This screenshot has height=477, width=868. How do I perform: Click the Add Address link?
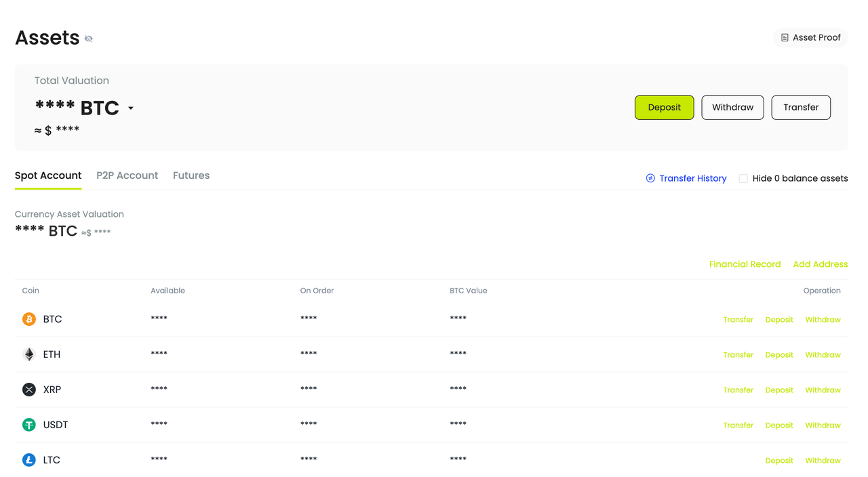pyautogui.click(x=821, y=264)
